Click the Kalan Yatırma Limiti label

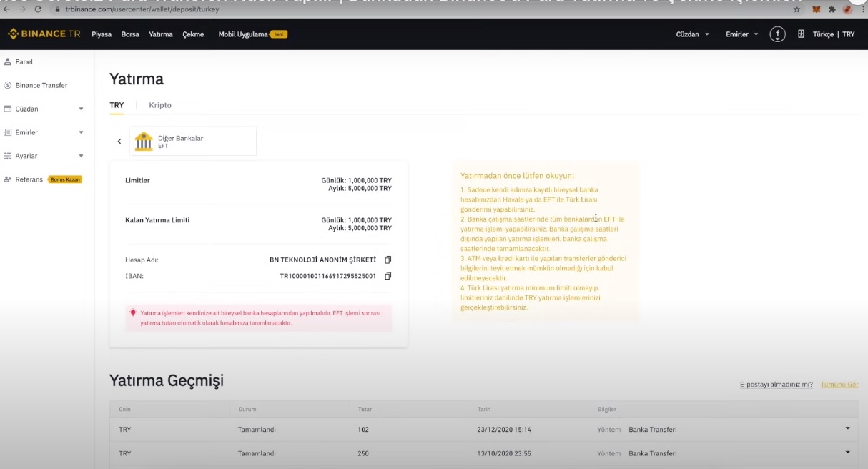click(157, 220)
